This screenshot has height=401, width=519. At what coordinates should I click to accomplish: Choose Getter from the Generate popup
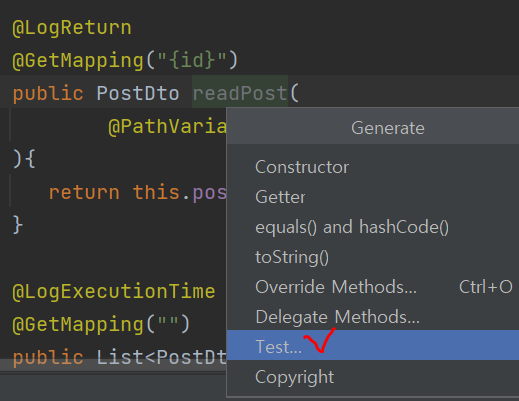pyautogui.click(x=373, y=197)
